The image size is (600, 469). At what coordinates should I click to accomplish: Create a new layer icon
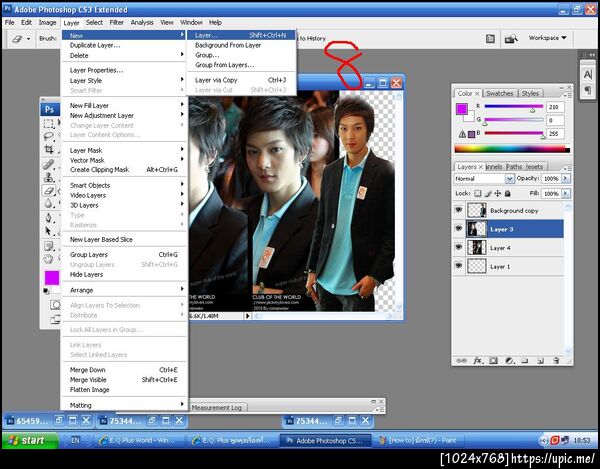pos(541,360)
